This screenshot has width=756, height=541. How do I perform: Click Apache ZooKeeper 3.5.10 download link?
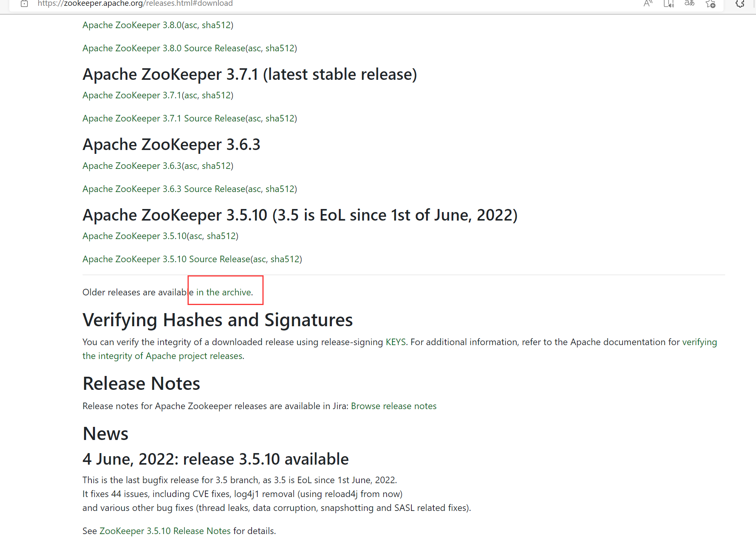(134, 236)
